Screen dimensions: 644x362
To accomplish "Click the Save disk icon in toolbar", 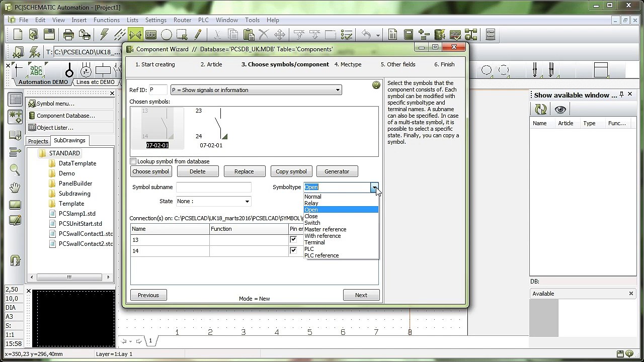I will coord(49,35).
